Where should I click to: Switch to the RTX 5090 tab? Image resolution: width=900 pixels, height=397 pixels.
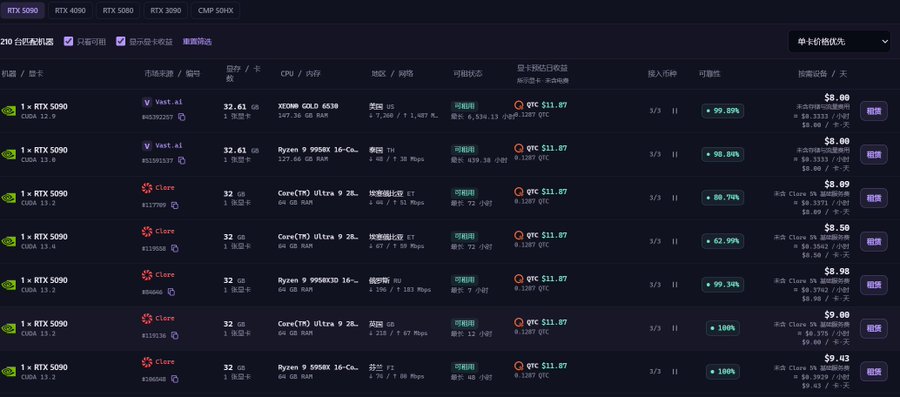click(22, 10)
